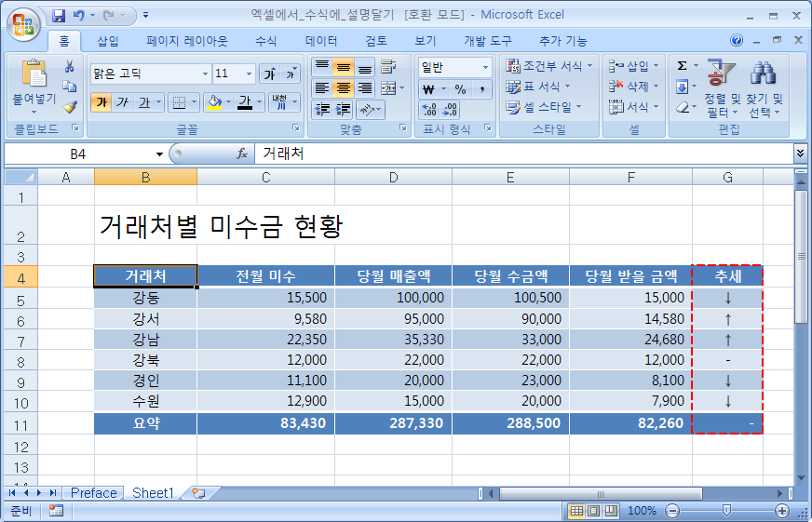Viewport: 812px width, 522px height.
Task: Enable wrap text in cell
Action: (389, 67)
